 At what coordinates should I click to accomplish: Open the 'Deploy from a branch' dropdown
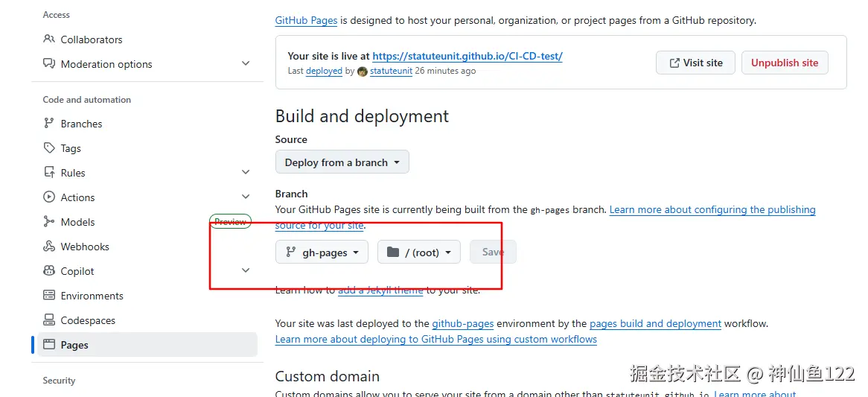click(x=342, y=162)
